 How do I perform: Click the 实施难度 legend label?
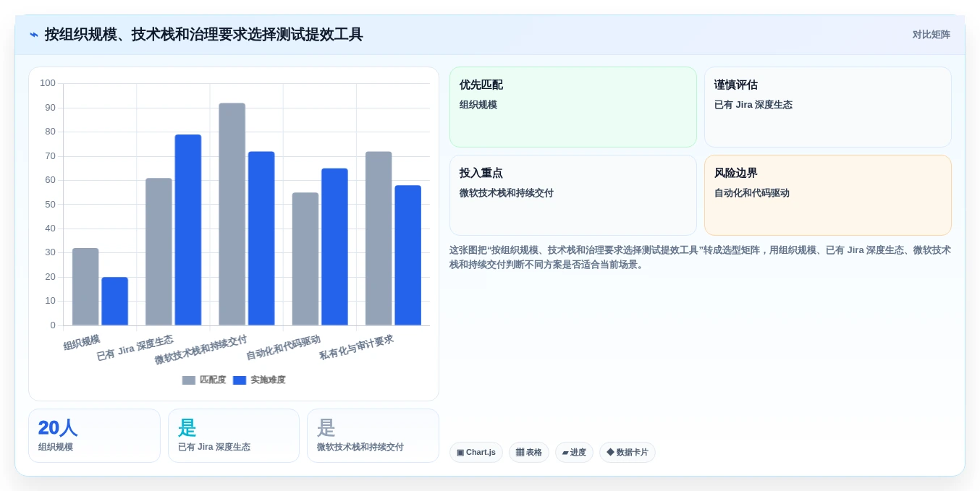tap(268, 380)
